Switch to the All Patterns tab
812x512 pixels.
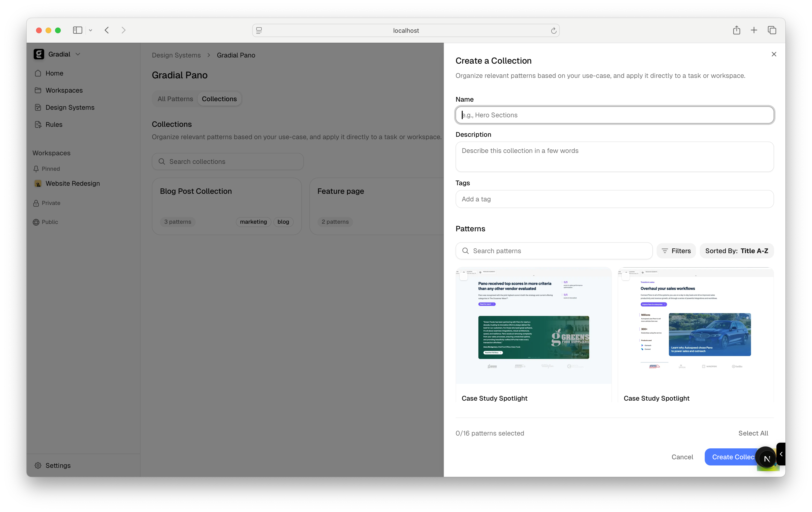point(175,99)
